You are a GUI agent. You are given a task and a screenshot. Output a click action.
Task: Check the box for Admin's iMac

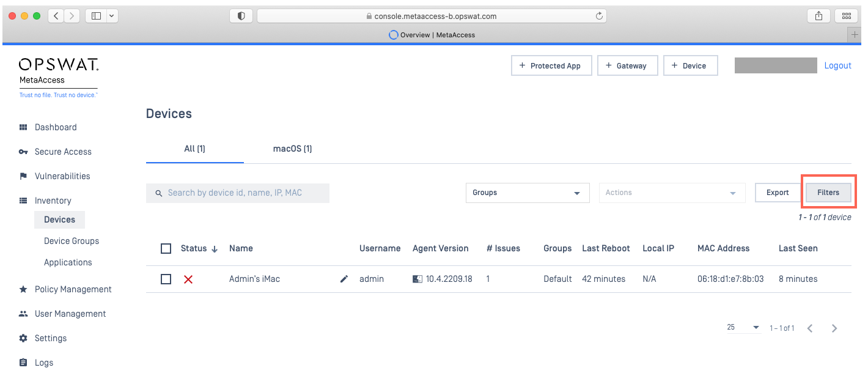pos(166,279)
